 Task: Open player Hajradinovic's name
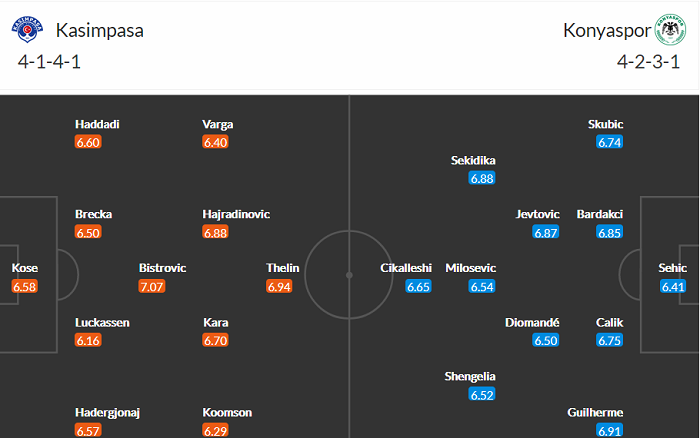236,214
